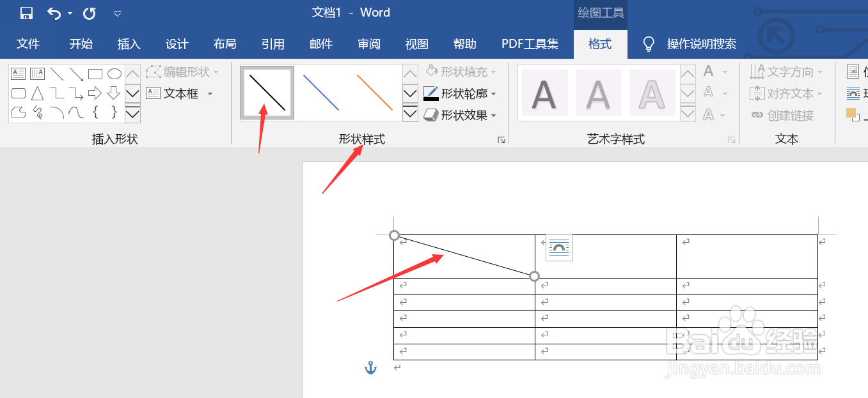Open the 对齐文本 dropdown

[x=787, y=93]
